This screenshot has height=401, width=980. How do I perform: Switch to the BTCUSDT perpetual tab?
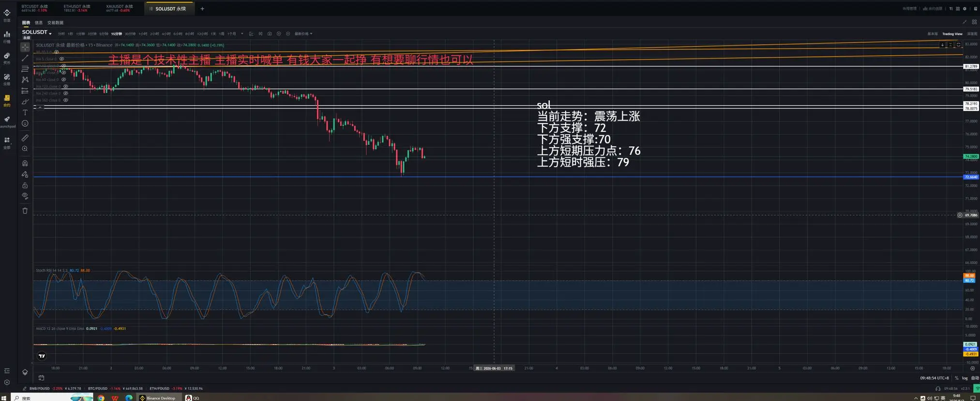(35, 8)
